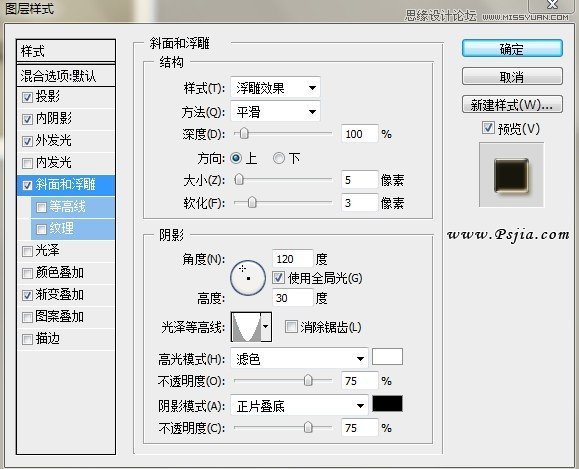Enable the 内发光 inner glow checkbox
Viewport: 579px width, 469px height.
(x=27, y=163)
